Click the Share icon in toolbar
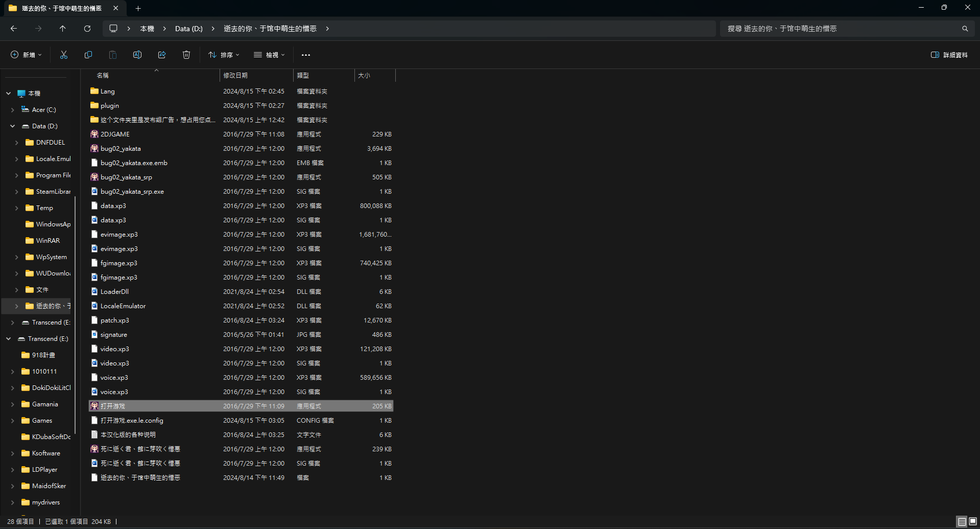 [162, 55]
